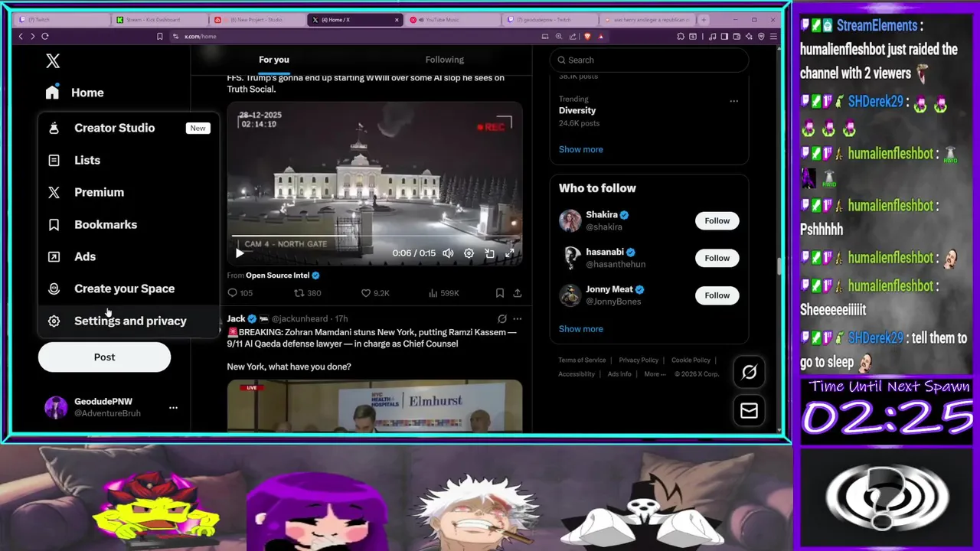The width and height of the screenshot is (980, 551).
Task: Switch to YouTube Music tab
Action: (x=452, y=19)
